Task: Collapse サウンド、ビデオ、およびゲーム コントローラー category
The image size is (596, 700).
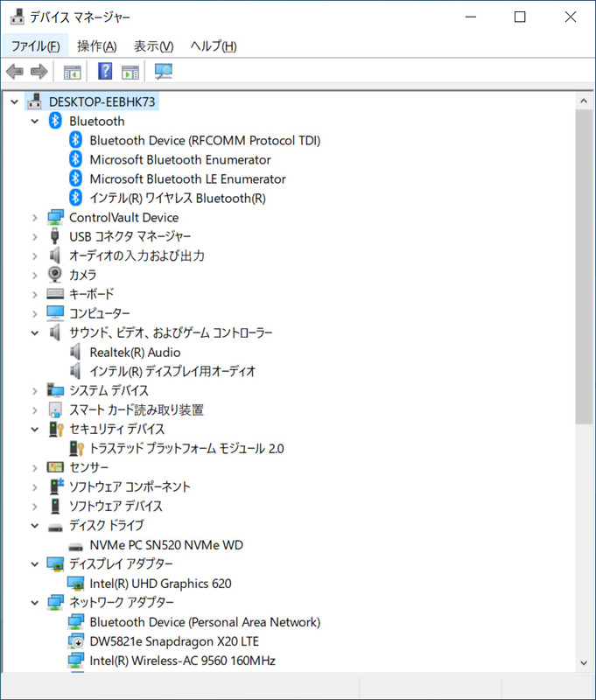Action: [35, 332]
